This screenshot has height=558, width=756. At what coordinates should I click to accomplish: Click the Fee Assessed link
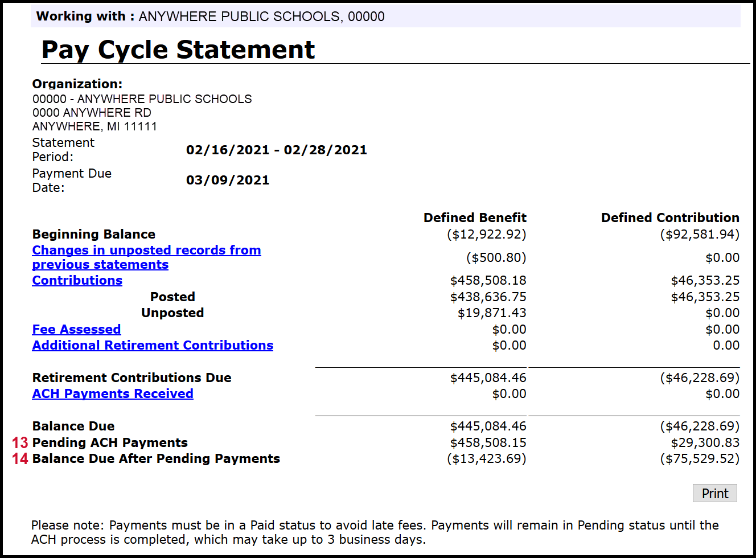(76, 329)
